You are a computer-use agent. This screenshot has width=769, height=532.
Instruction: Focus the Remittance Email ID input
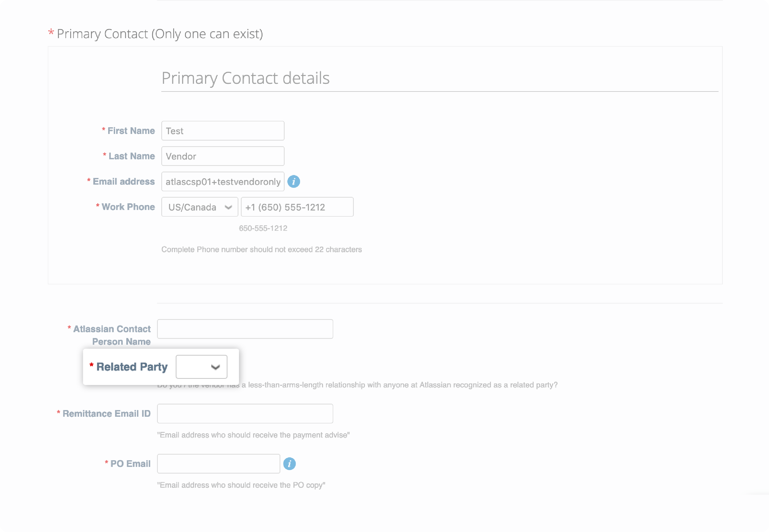click(x=245, y=414)
